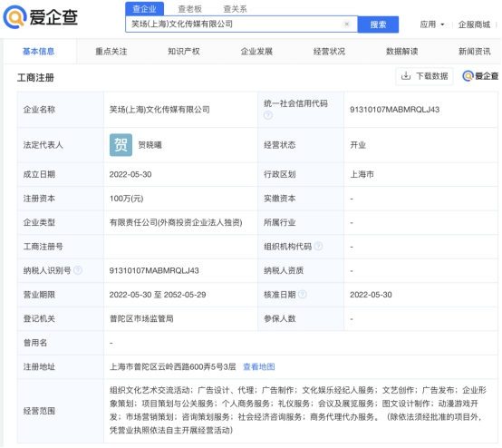
Task: Switch to the 查老板 tab
Action: [190, 9]
